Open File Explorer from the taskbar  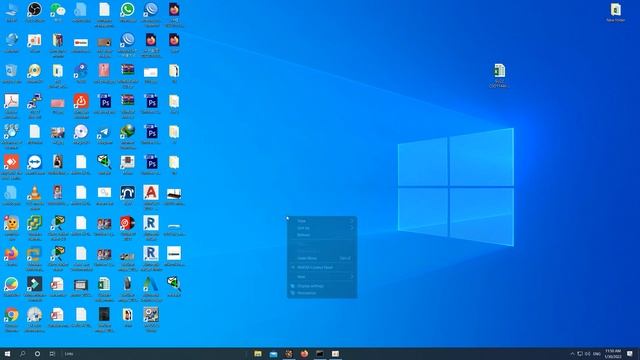click(x=258, y=353)
